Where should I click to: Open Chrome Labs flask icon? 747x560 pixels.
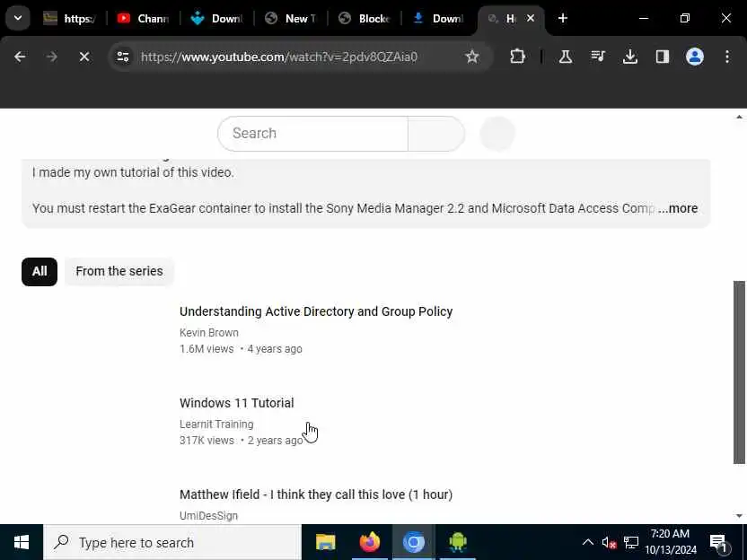[566, 57]
